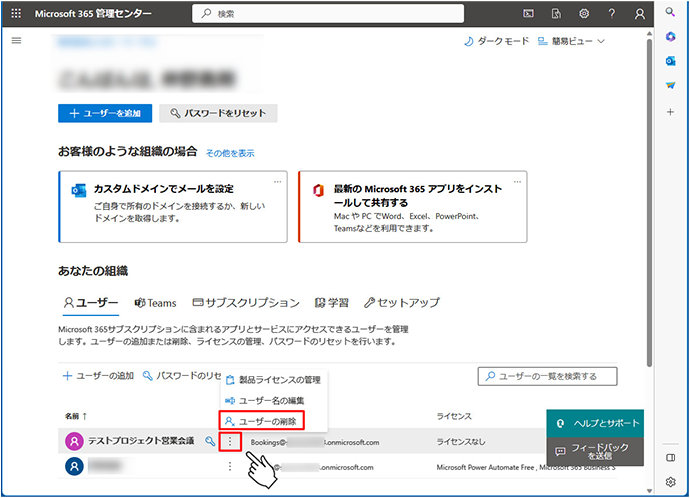Image resolution: width=690 pixels, height=498 pixels.
Task: Click the Bookings@ email address cell
Action: [x=315, y=442]
